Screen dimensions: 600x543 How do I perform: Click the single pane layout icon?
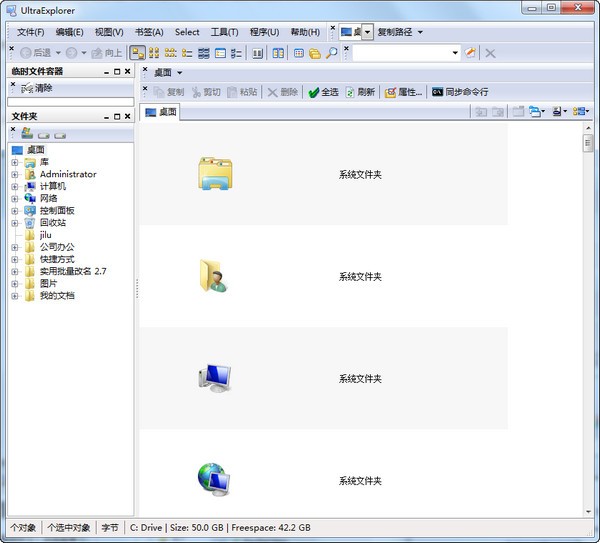(x=258, y=53)
